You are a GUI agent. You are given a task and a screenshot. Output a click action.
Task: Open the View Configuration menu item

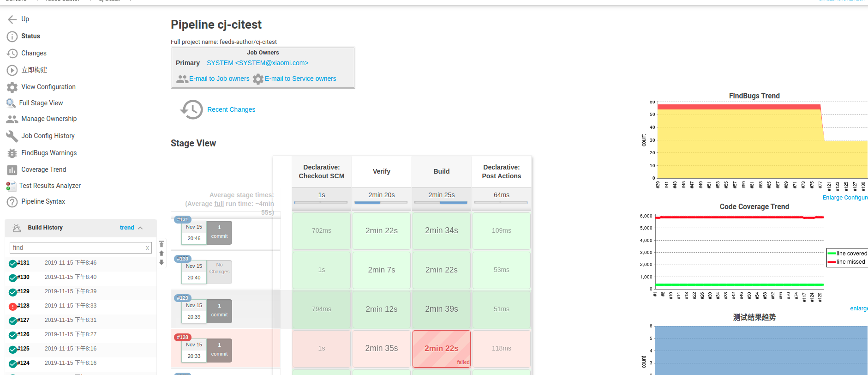click(x=48, y=87)
